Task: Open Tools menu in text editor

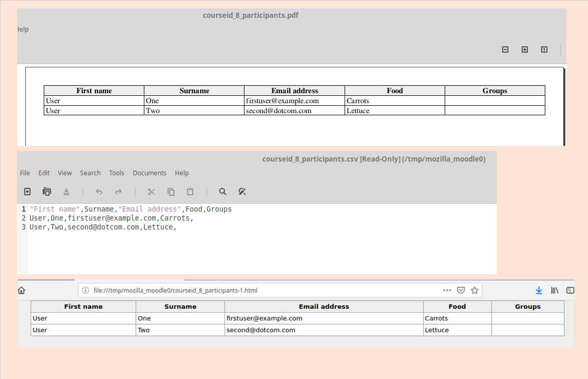Action: point(116,173)
